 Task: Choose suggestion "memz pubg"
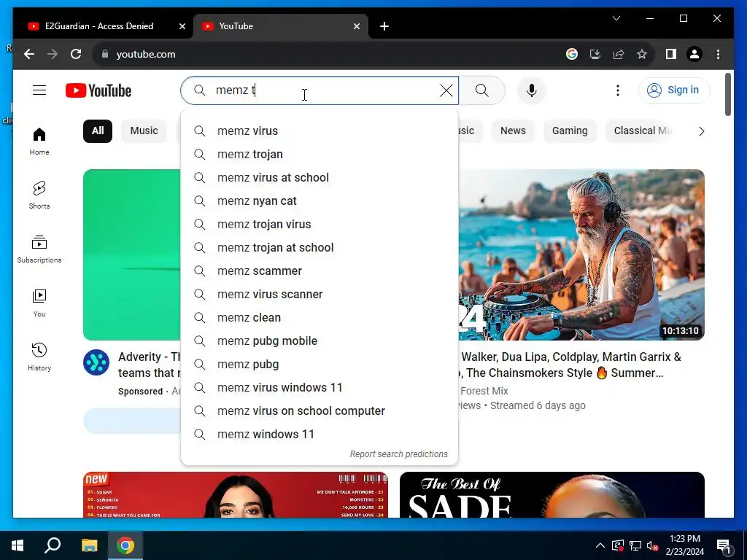(320, 365)
